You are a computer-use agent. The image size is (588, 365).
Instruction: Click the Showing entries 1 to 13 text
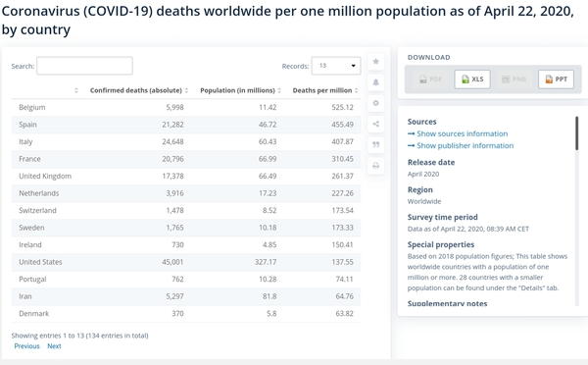(80, 336)
